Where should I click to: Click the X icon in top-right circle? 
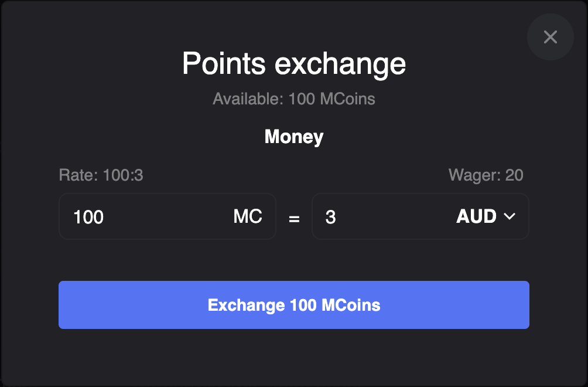point(550,38)
